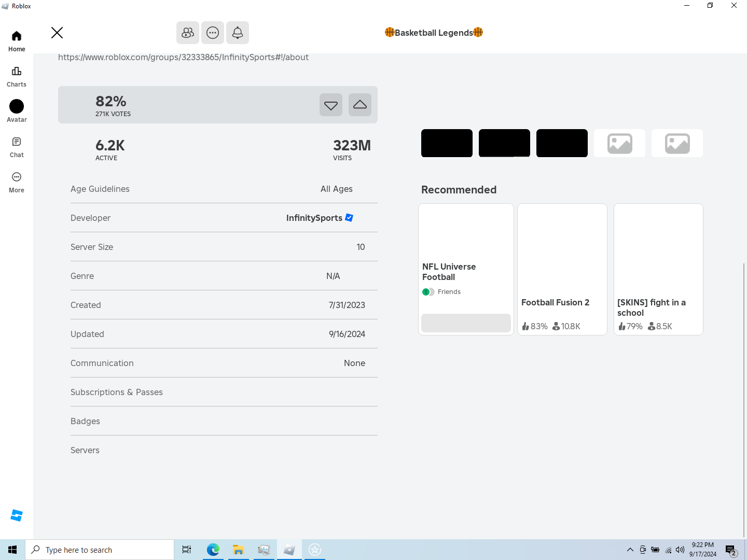Click the Roblox Studio logo icon

pyautogui.click(x=17, y=515)
